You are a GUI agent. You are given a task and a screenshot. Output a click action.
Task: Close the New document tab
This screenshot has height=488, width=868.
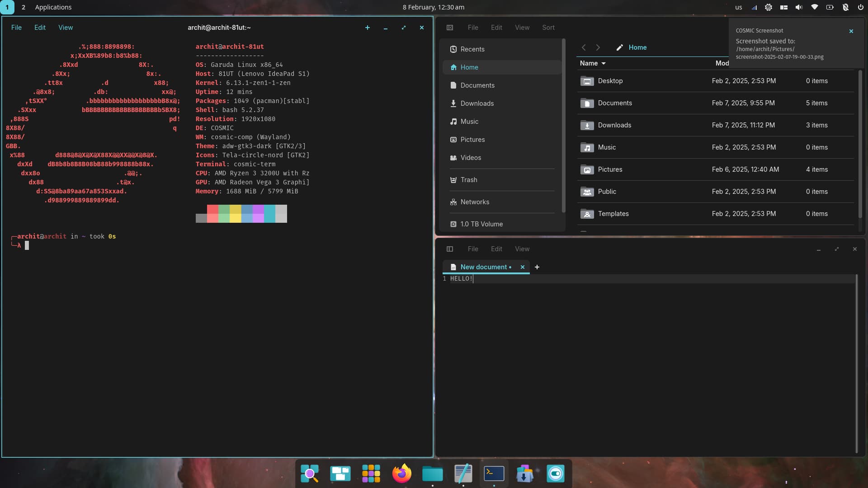click(523, 267)
